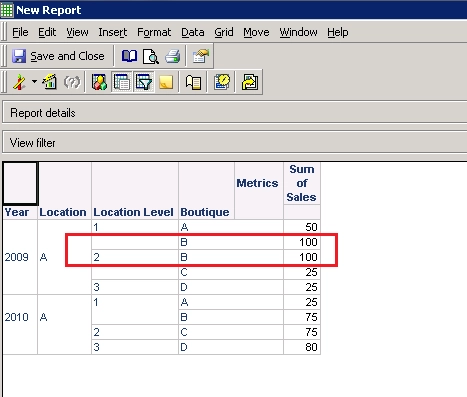Click the question mark prompt icon

click(72, 82)
